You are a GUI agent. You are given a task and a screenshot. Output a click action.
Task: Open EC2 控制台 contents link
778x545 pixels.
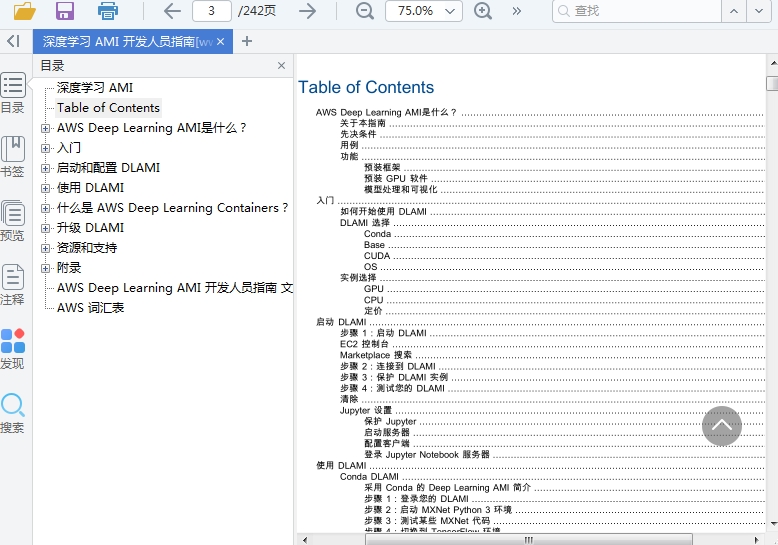(x=364, y=344)
